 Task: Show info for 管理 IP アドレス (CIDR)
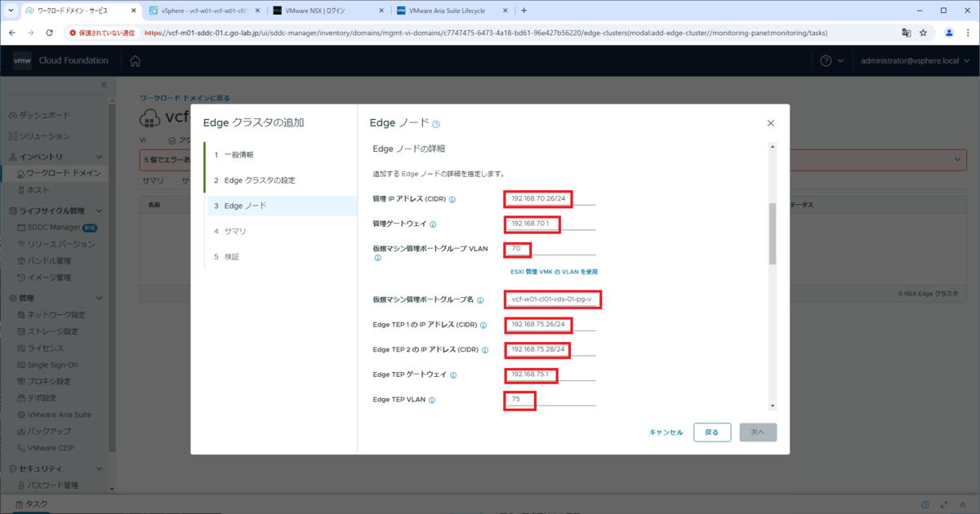452,199
